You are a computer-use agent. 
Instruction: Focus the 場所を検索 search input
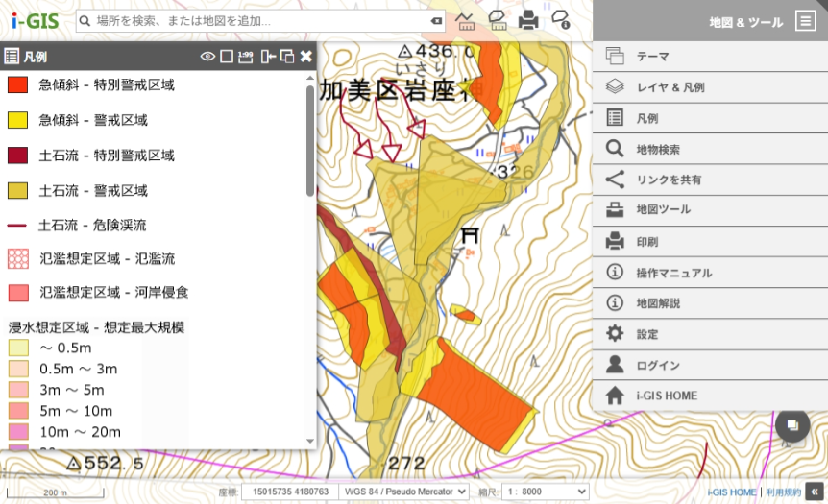click(261, 21)
